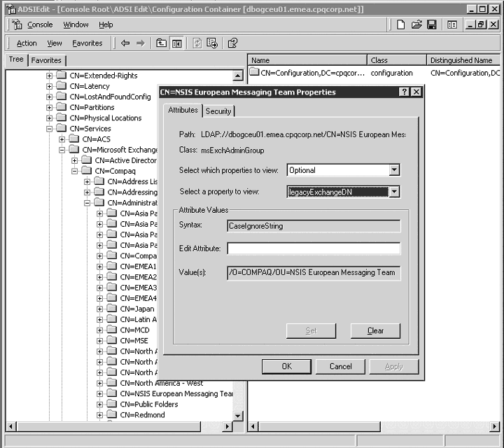The height and width of the screenshot is (448, 504).
Task: Click the New Window icon beside Save
Action: (452, 25)
